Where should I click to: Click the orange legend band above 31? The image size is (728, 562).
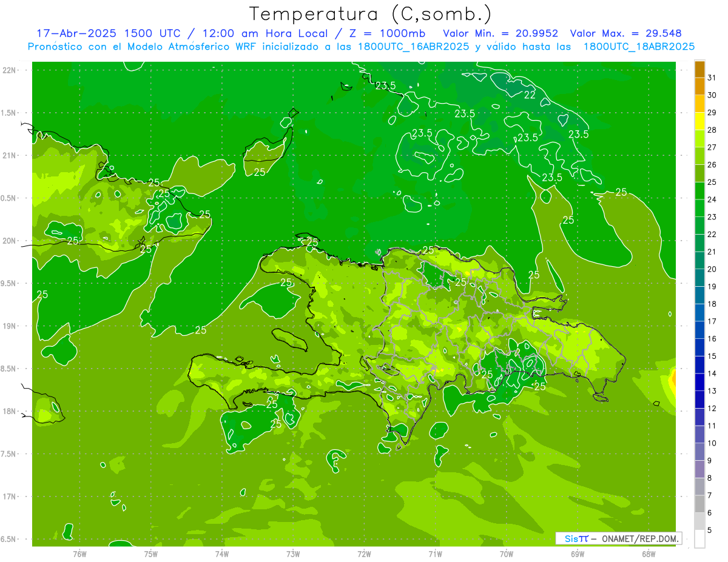tap(699, 69)
